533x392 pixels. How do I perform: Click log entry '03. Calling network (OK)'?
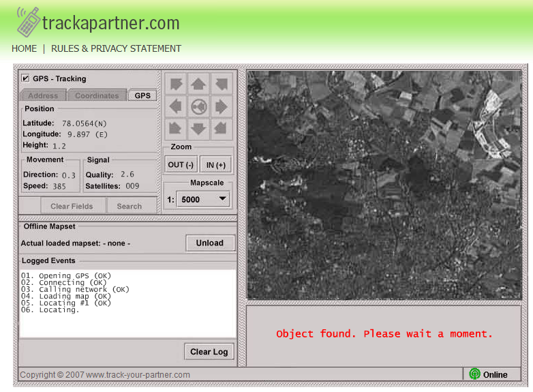pyautogui.click(x=75, y=289)
